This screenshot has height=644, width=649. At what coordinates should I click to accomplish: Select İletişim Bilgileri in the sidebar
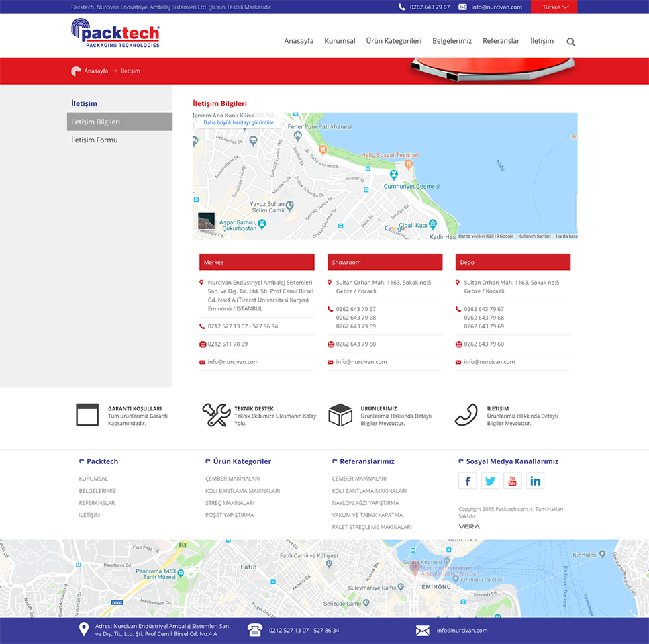coord(119,122)
